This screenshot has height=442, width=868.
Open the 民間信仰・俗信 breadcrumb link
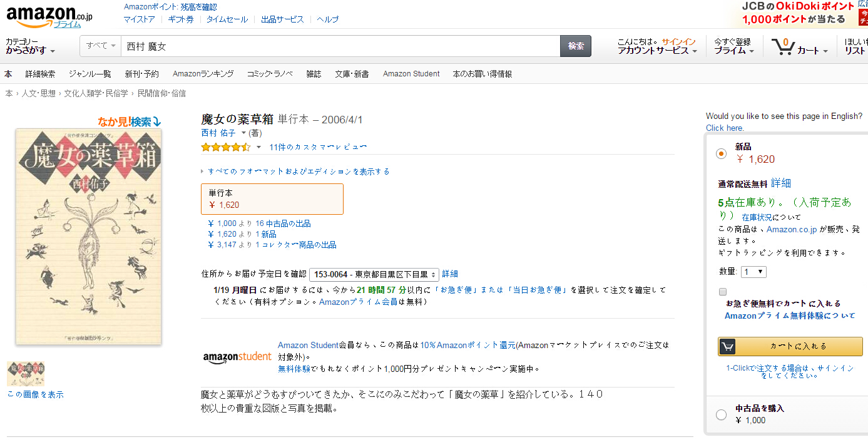pos(161,93)
